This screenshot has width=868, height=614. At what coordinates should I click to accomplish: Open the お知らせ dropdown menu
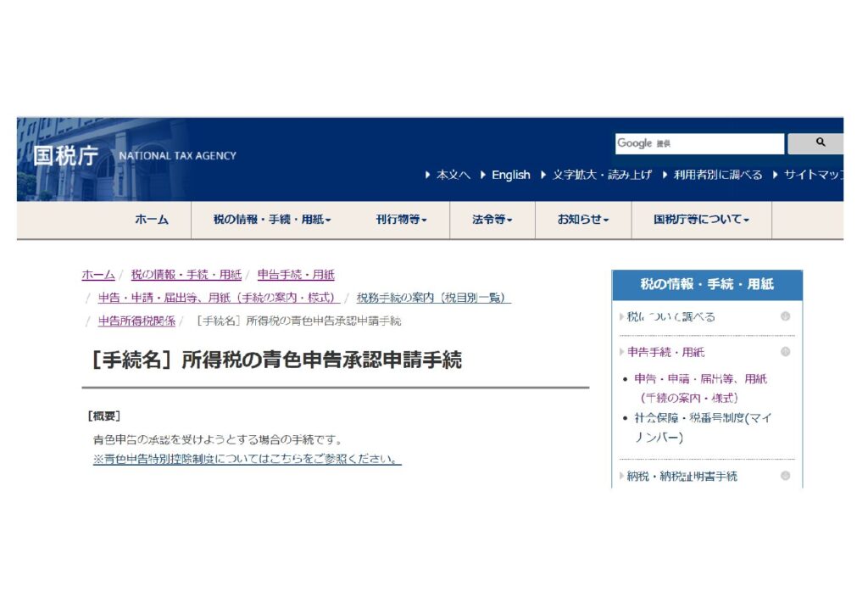coord(583,220)
